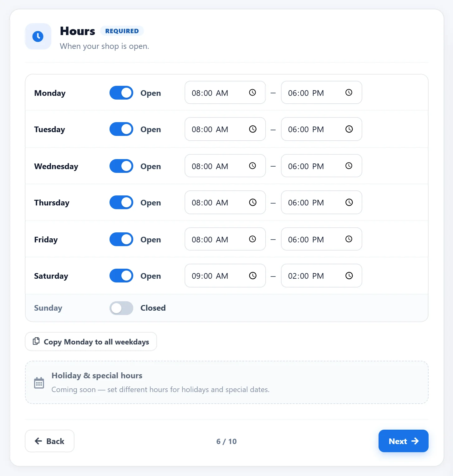Click the clock icon in Friday closing time

[x=349, y=239]
